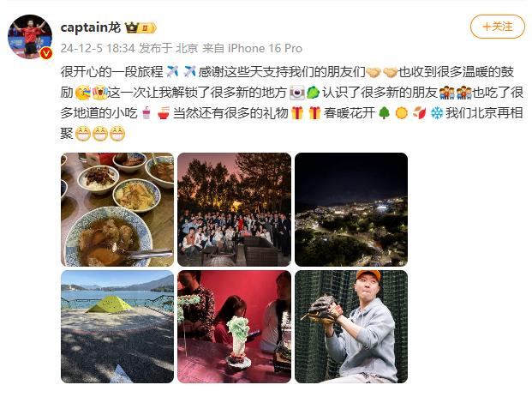Click the camera emoji in the post
Screen dimensions: 532x397
pyautogui.click(x=297, y=93)
